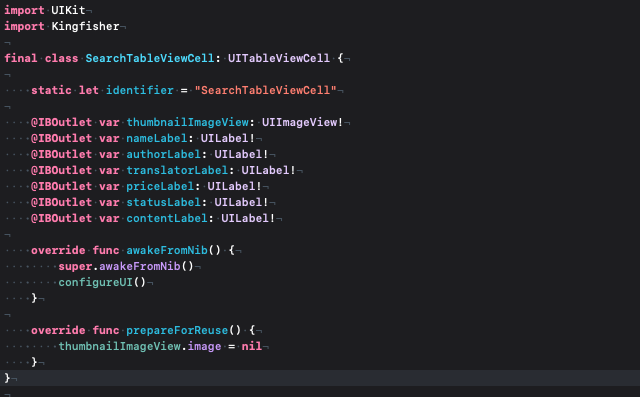Viewport: 640px width, 397px height.
Task: Click the authorLabel outlet name
Action: (163, 154)
